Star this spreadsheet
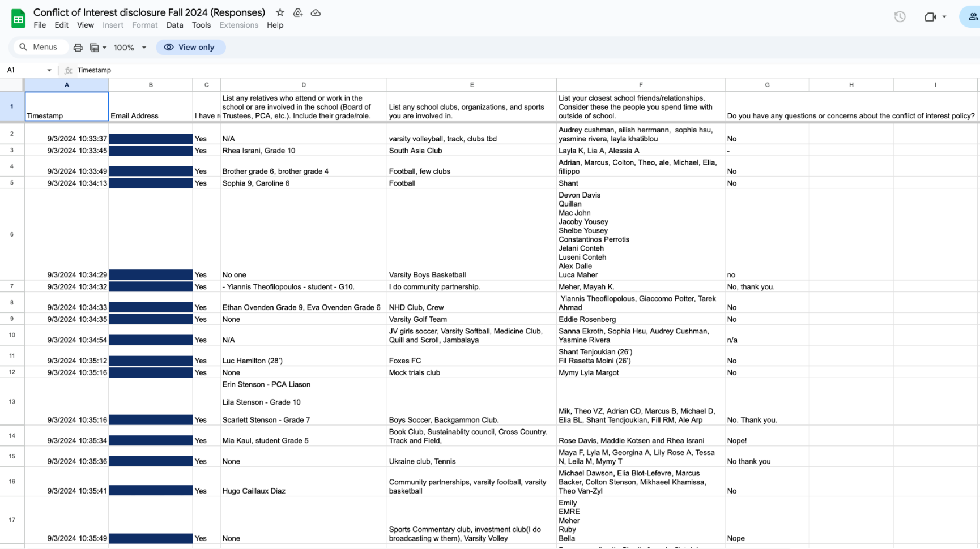Viewport: 980px width, 549px height. (x=280, y=12)
